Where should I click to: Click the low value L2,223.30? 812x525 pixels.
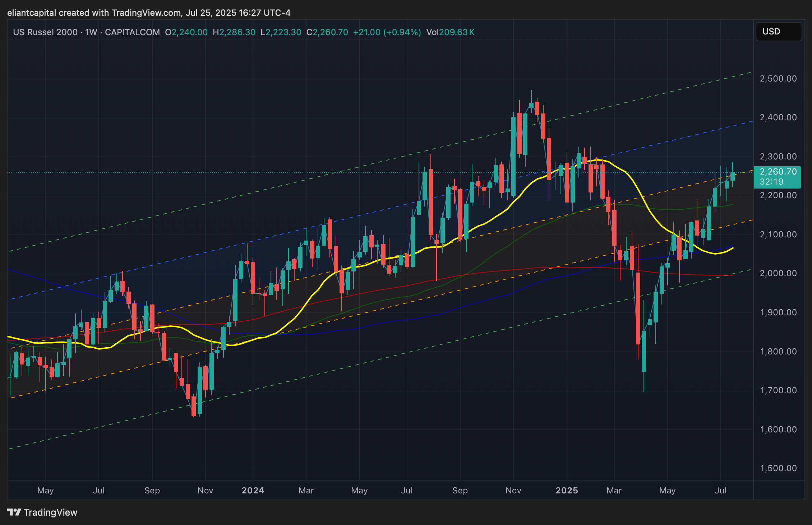click(x=281, y=32)
